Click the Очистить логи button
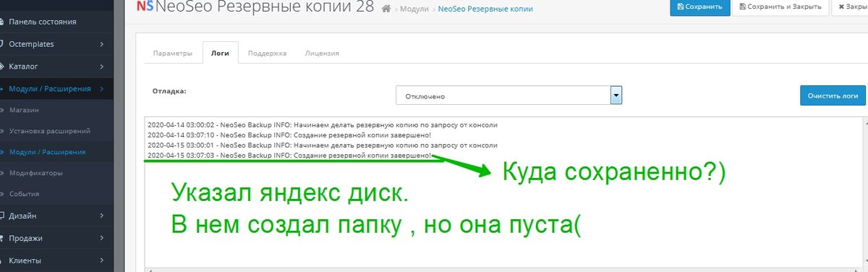Screen dimensions: 868x272 click(x=833, y=95)
